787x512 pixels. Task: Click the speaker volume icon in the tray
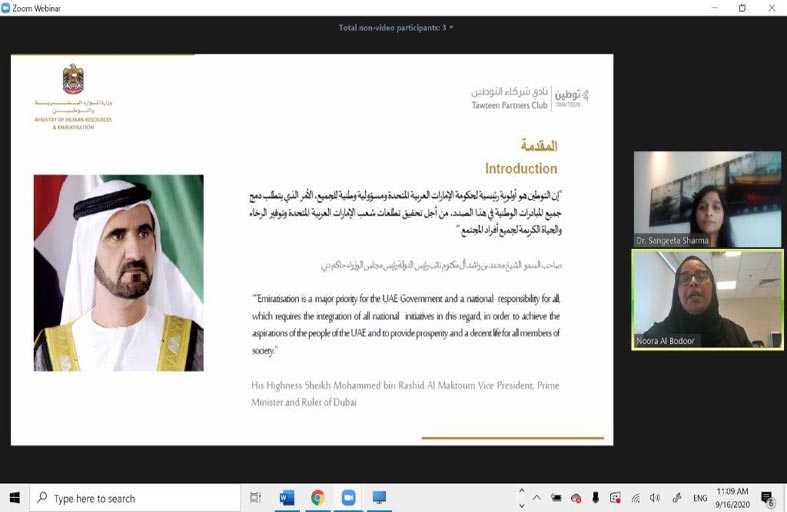point(654,497)
